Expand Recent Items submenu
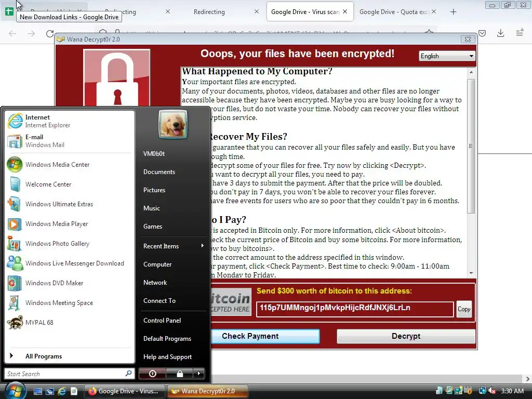This screenshot has width=532, height=399. pyautogui.click(x=173, y=246)
